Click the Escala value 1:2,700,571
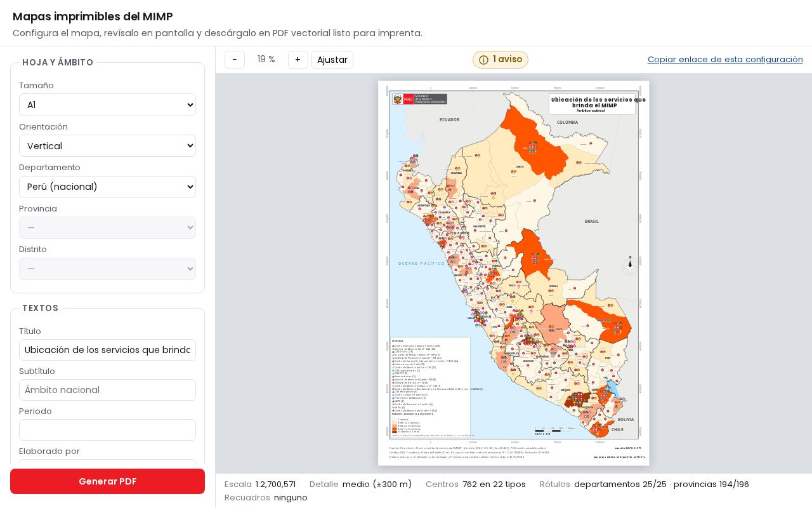 (275, 485)
